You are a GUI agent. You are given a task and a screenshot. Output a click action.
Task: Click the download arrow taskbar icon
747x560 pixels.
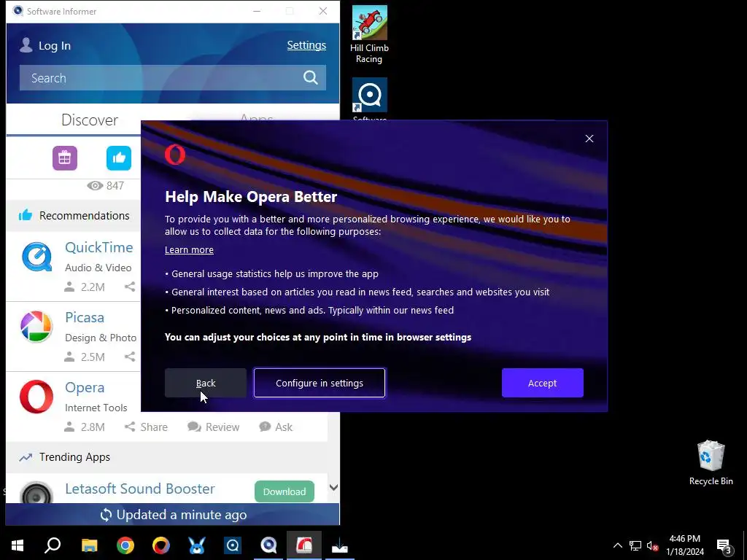[x=340, y=545]
